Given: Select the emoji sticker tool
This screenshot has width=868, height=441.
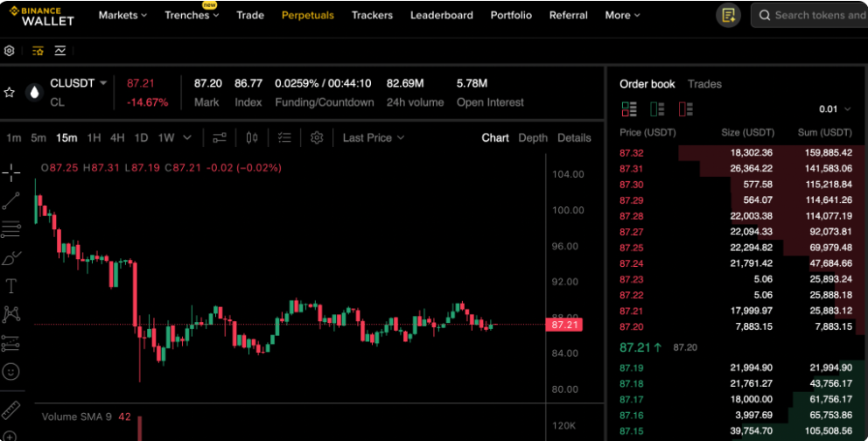Looking at the screenshot, I should coord(11,371).
